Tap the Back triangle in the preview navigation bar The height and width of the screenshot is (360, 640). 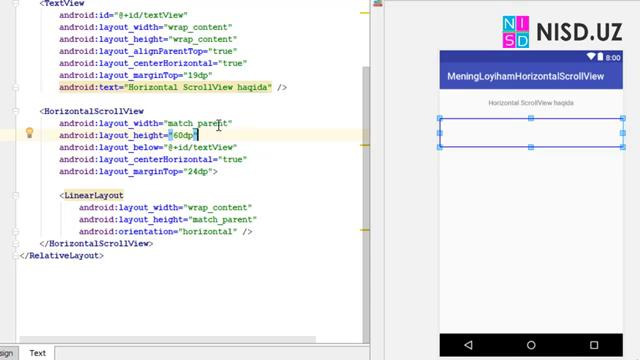pos(468,345)
